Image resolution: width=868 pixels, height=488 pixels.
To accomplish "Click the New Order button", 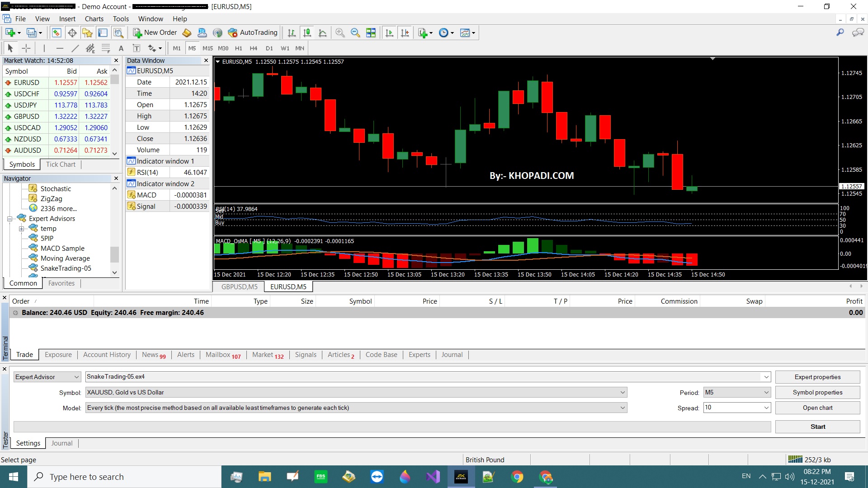I will 155,33.
